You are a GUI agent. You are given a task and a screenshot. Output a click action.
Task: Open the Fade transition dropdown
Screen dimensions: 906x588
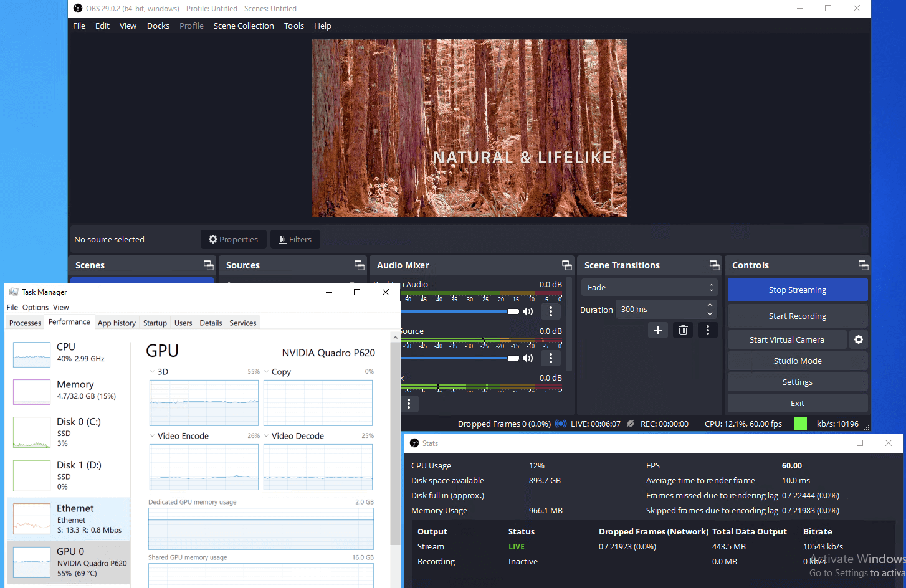tap(649, 287)
